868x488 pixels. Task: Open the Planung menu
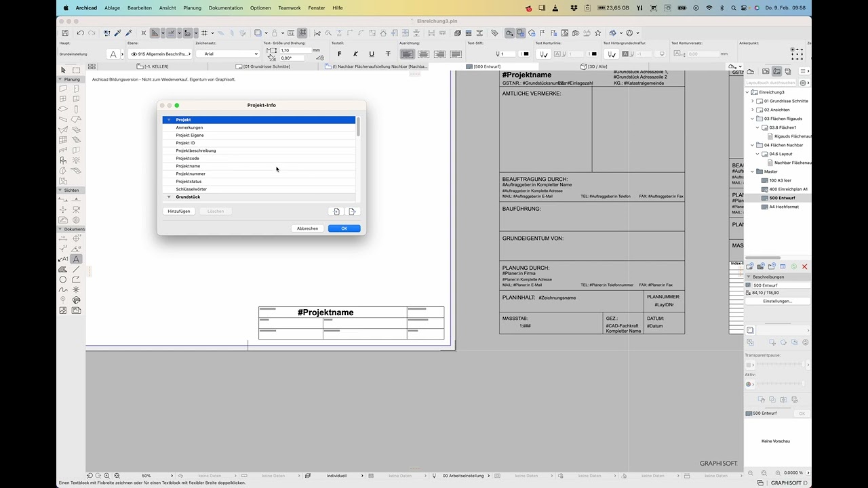tap(192, 7)
